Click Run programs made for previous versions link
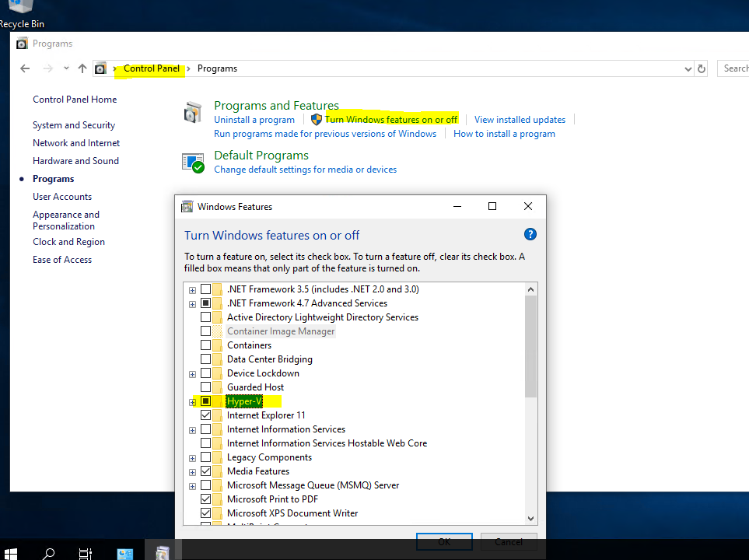The width and height of the screenshot is (749, 560). [325, 134]
